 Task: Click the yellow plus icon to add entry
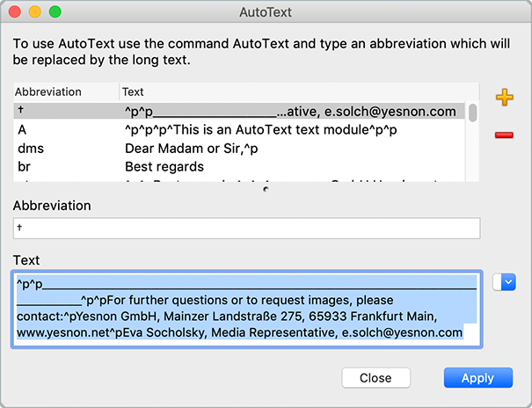(504, 98)
